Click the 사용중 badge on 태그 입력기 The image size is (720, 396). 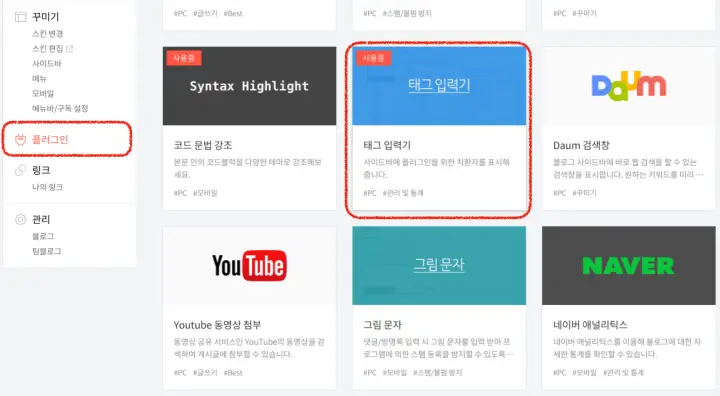[x=373, y=58]
